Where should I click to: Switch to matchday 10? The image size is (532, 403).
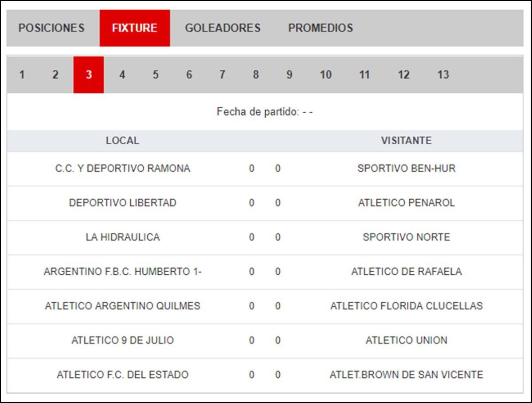[325, 75]
